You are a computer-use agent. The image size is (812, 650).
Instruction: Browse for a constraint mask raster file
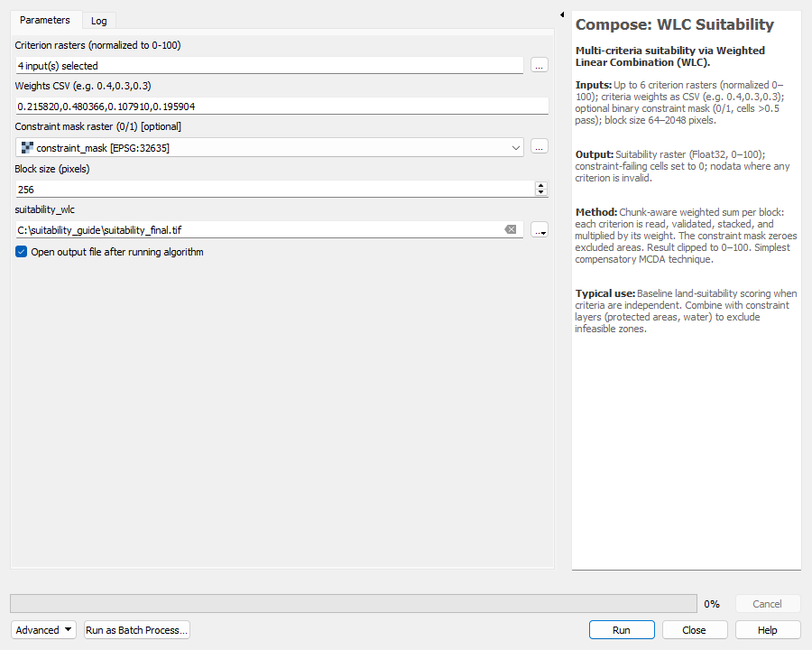coord(540,147)
